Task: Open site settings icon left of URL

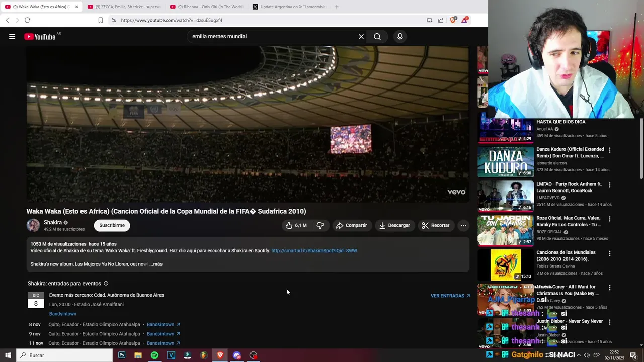Action: coord(113,20)
